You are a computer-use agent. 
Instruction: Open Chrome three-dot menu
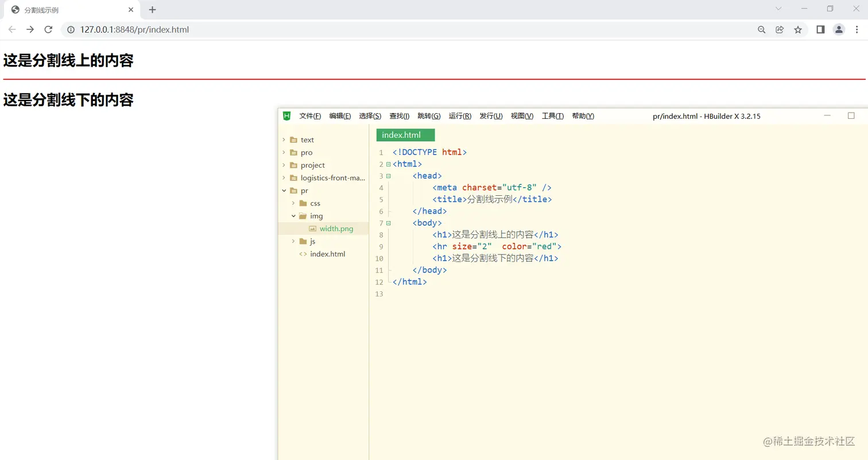coord(857,30)
